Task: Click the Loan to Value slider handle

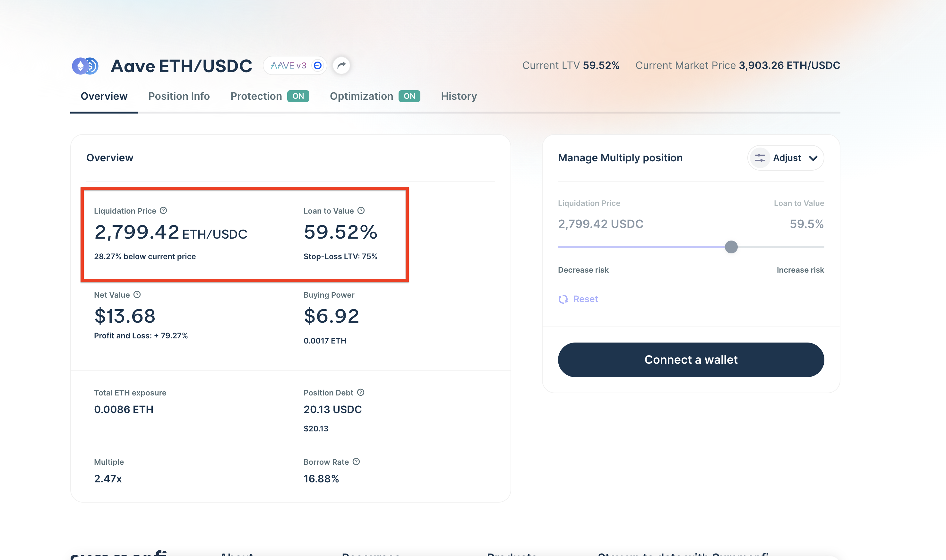Action: [731, 247]
